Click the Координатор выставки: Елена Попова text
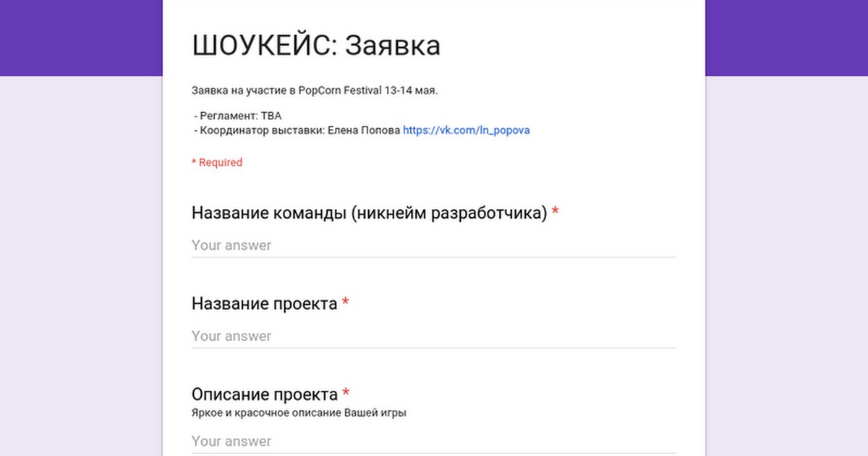 [x=297, y=130]
